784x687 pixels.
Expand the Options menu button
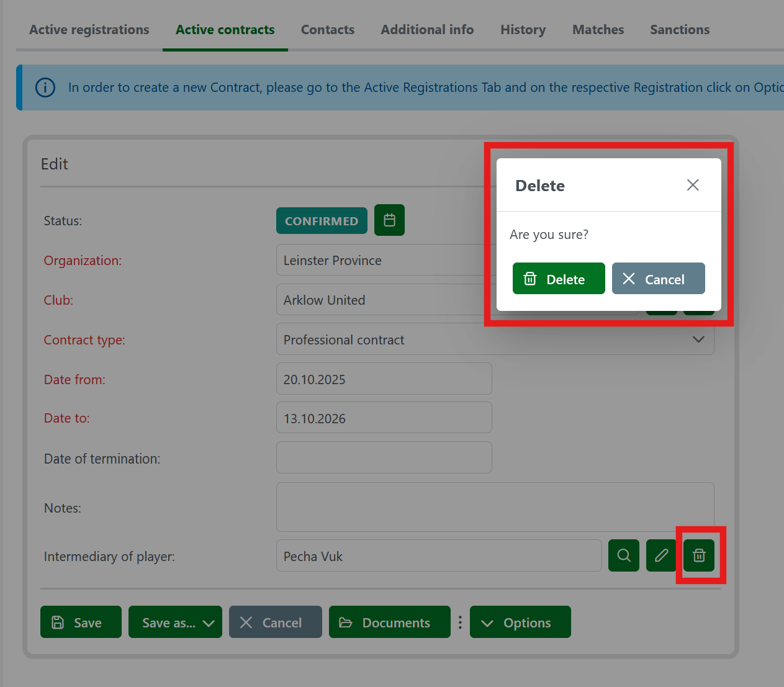tap(520, 622)
